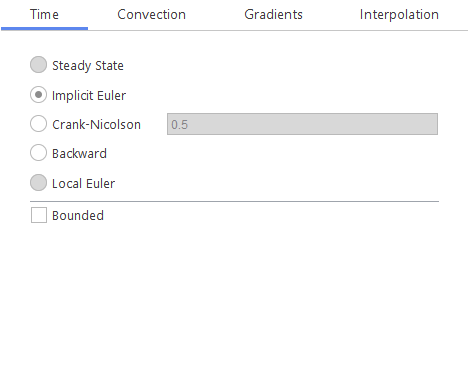Screen dimensions: 469x365
Task: Click the Implicit Euler text label
Action: (89, 96)
